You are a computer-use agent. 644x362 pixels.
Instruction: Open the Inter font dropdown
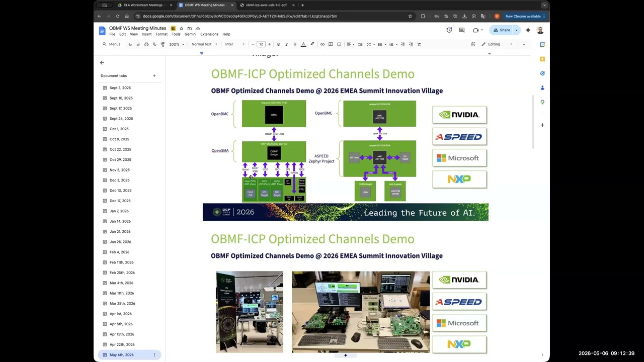click(235, 44)
